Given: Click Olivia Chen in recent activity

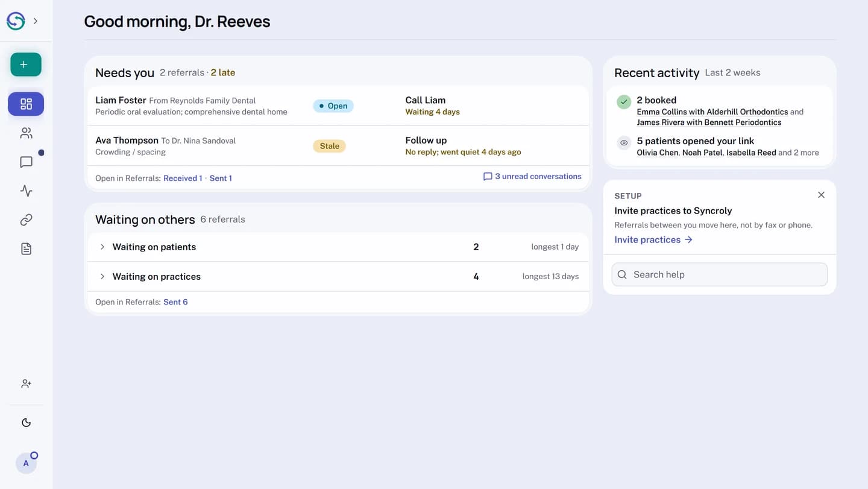Looking at the screenshot, I should pyautogui.click(x=657, y=153).
